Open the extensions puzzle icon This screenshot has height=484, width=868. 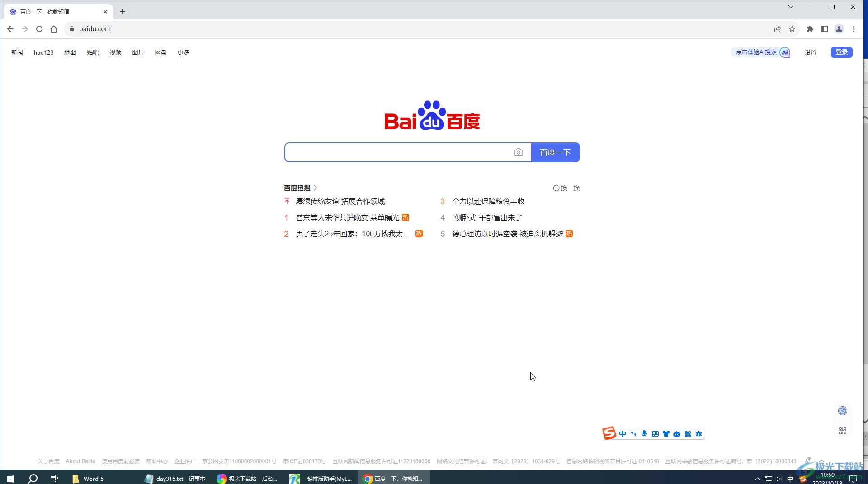point(810,29)
